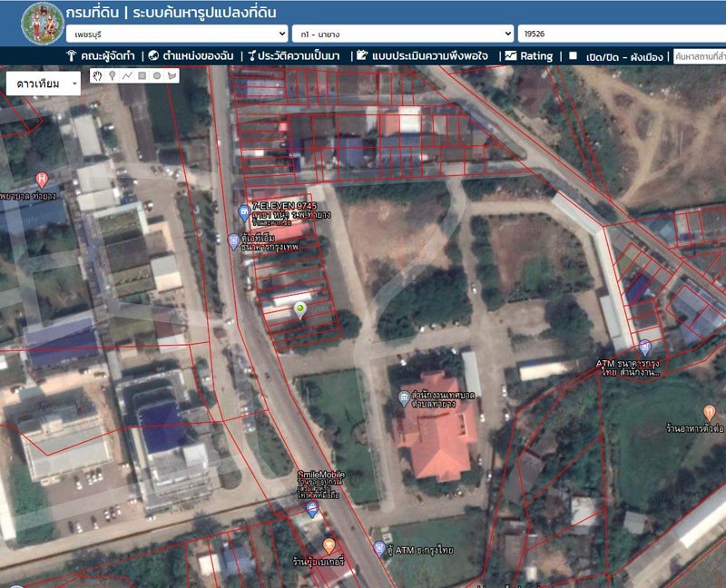Go to ตำแหน่งของฉัน (my location)
The height and width of the screenshot is (588, 726).
coord(191,56)
